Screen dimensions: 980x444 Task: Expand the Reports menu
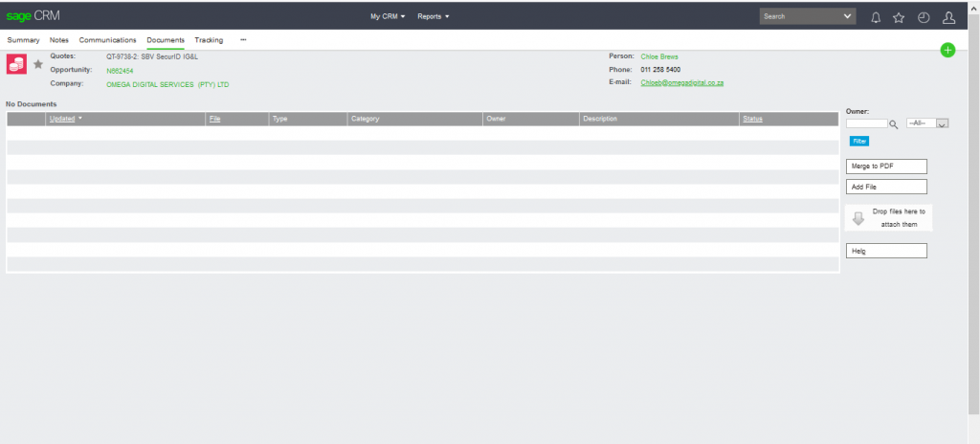[x=434, y=16]
